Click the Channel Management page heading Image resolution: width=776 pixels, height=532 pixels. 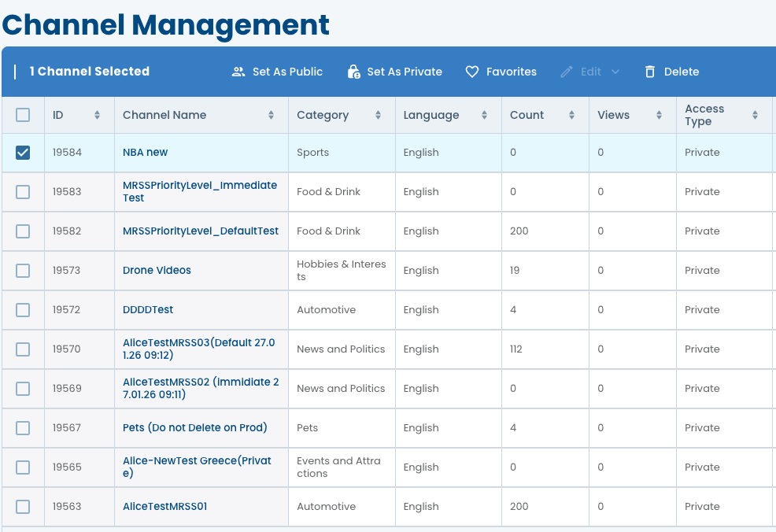[166, 24]
